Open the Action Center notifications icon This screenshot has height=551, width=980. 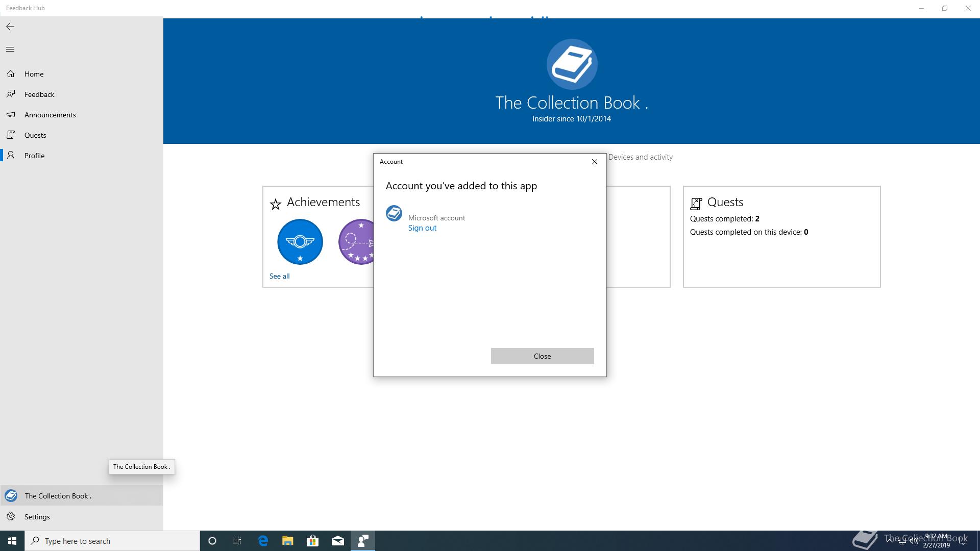coord(963,541)
